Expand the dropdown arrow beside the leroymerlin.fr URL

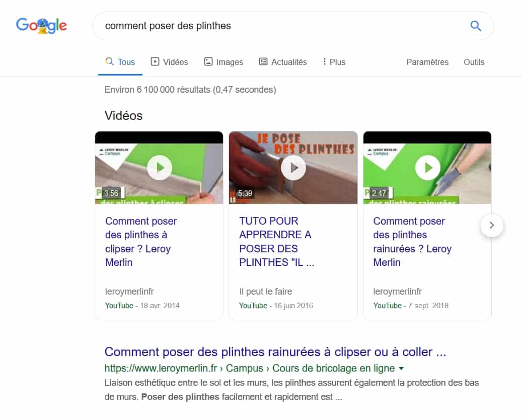tap(402, 368)
